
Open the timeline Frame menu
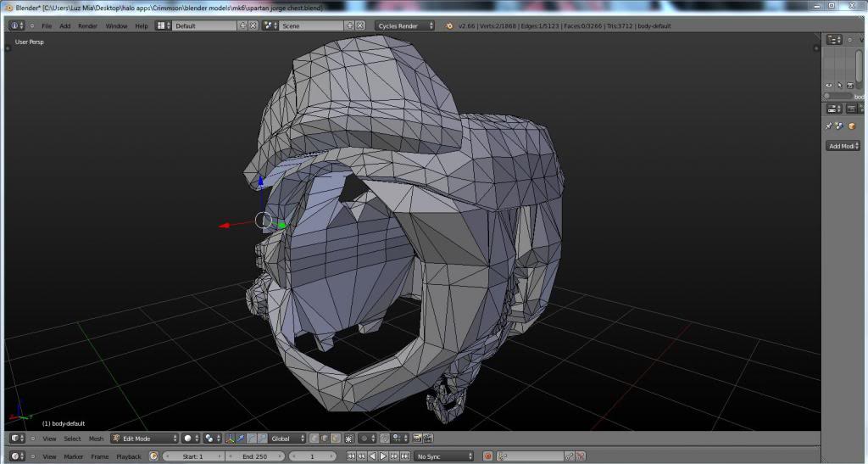[100, 457]
